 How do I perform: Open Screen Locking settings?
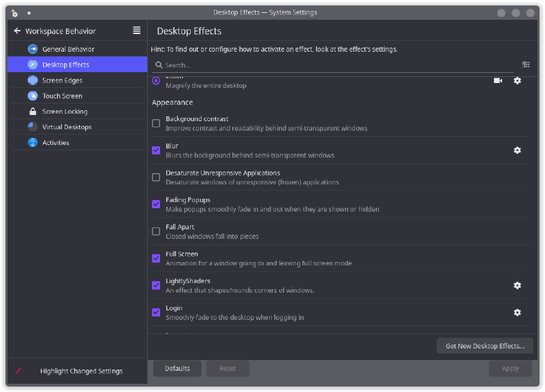coord(65,112)
